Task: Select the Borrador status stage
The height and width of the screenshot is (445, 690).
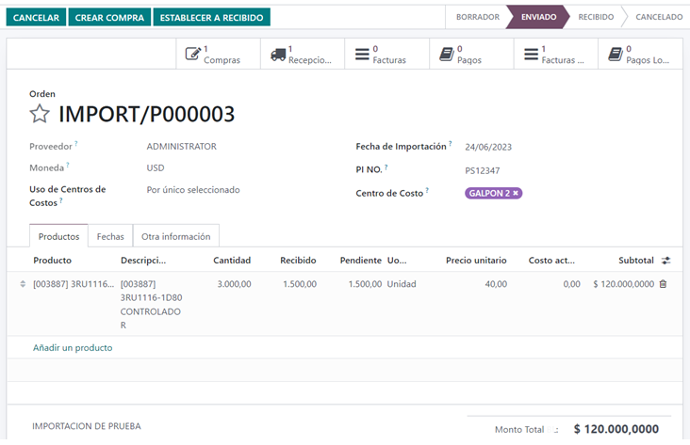Action: point(477,17)
